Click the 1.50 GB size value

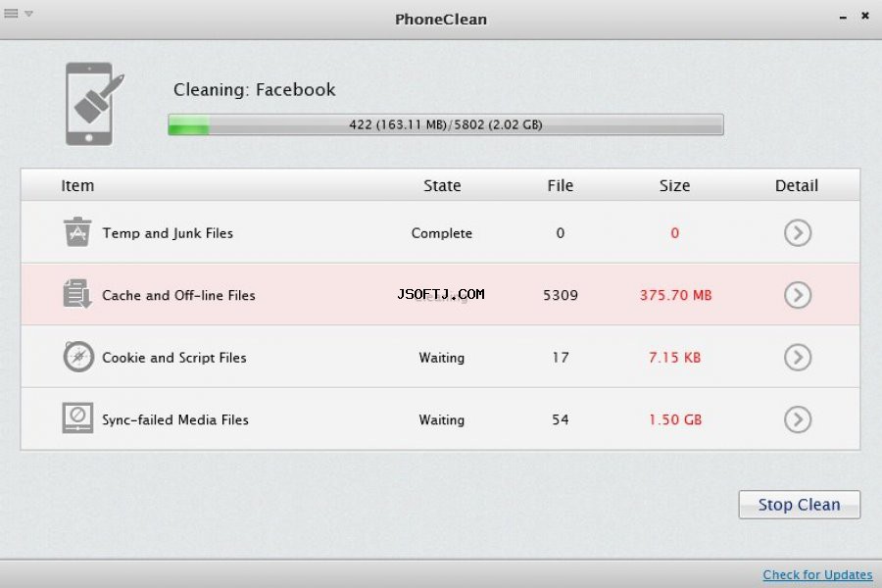675,419
